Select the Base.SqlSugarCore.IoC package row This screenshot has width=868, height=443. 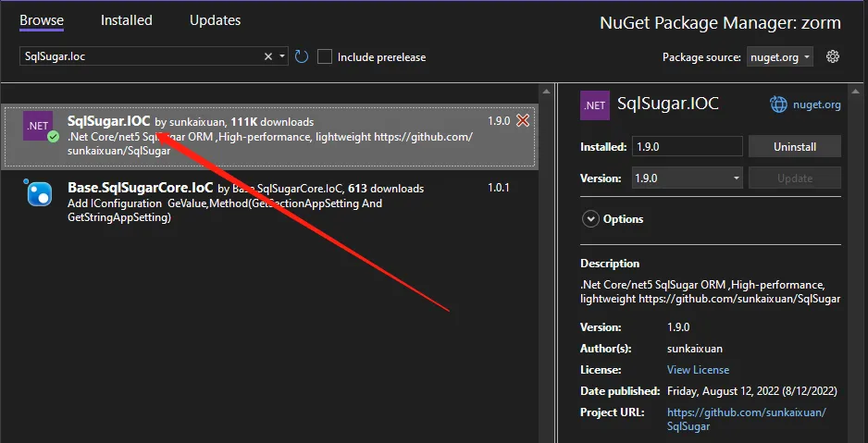(x=268, y=203)
